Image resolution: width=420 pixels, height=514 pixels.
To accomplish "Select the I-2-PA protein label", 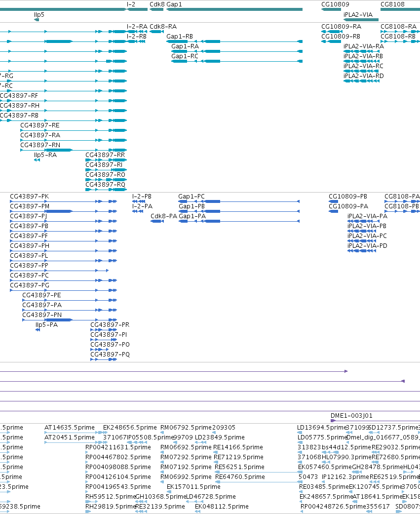I will pos(142,206).
